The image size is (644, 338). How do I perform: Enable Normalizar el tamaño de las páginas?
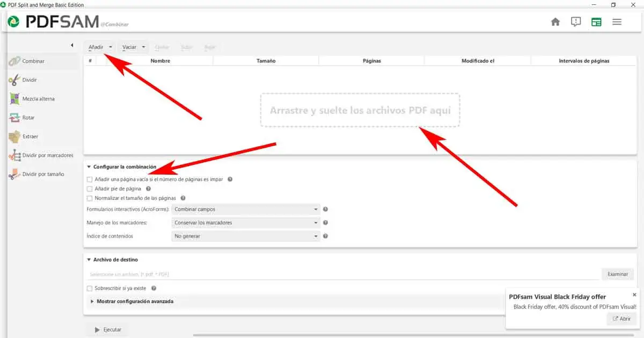pos(90,198)
